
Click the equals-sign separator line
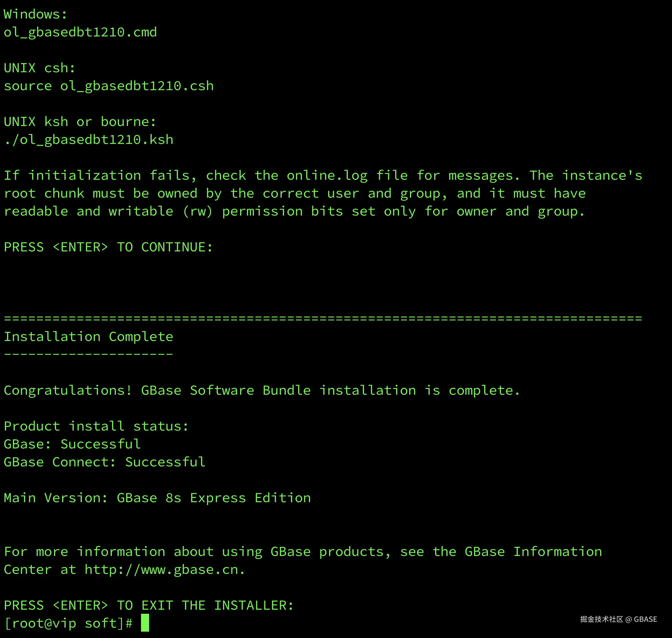coord(323,319)
